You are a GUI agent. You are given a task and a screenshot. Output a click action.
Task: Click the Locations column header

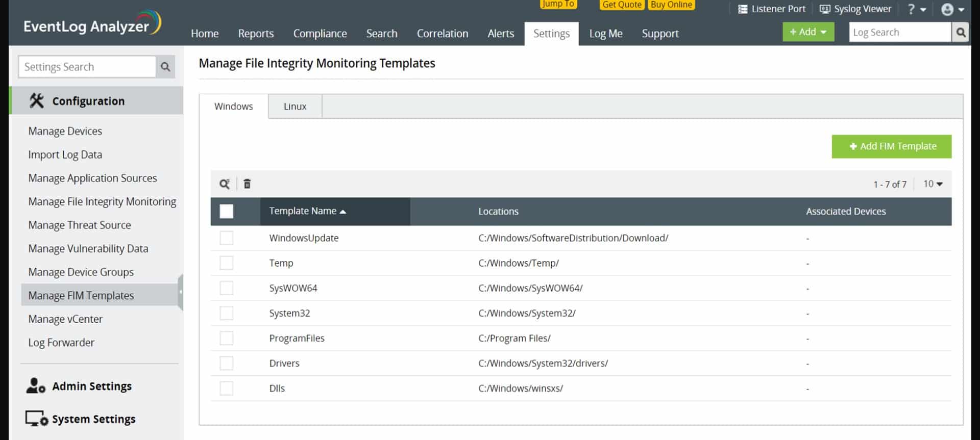(x=498, y=212)
